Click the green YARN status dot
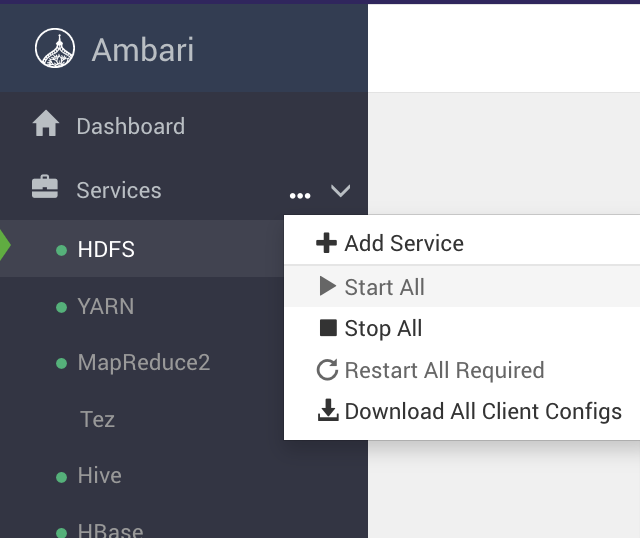 (x=61, y=307)
